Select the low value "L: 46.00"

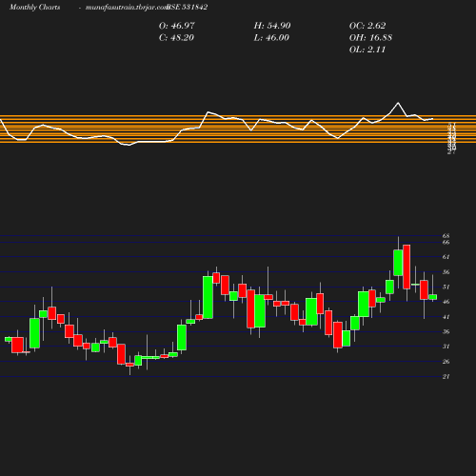271,37
